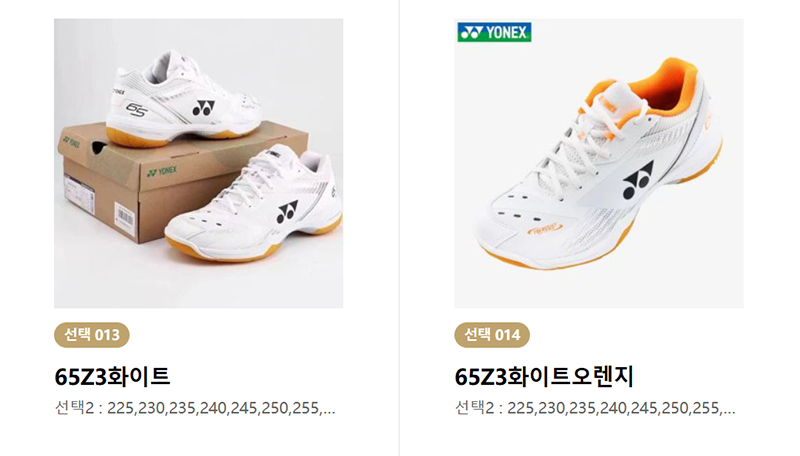Open the 65Z3화이트 product title
This screenshot has height=456, width=800.
click(112, 377)
